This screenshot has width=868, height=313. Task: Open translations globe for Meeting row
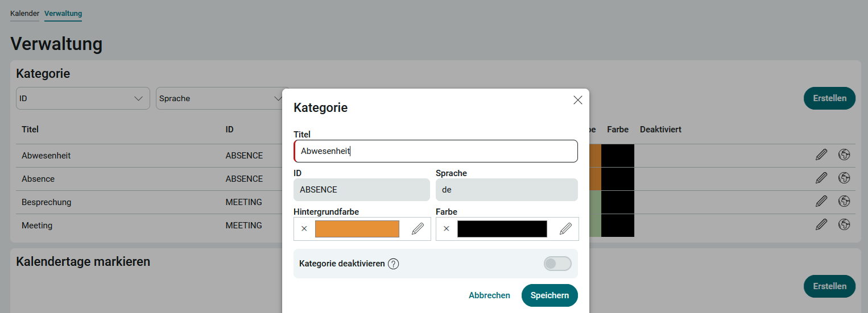click(844, 225)
